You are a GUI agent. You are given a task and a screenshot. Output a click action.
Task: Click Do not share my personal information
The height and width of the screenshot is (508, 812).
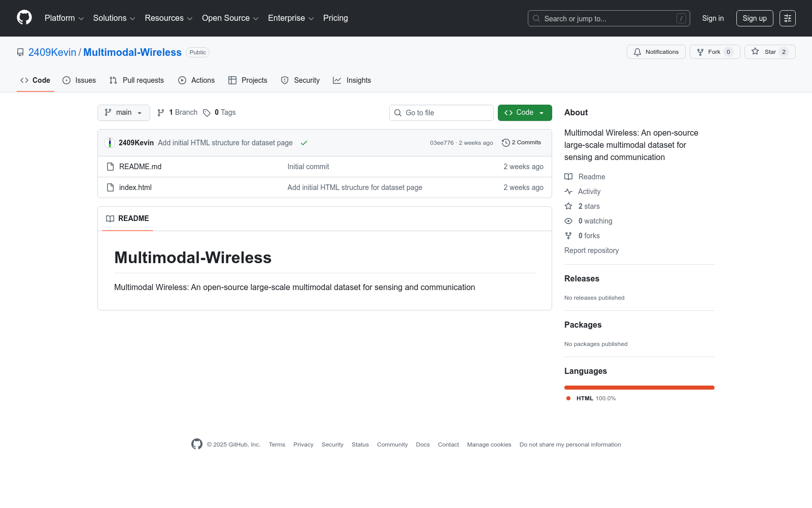coord(570,444)
